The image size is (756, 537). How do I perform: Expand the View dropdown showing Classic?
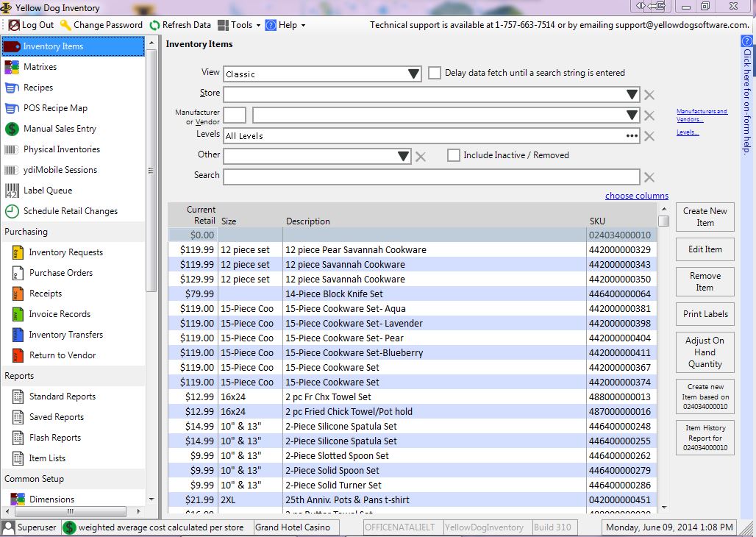(413, 74)
